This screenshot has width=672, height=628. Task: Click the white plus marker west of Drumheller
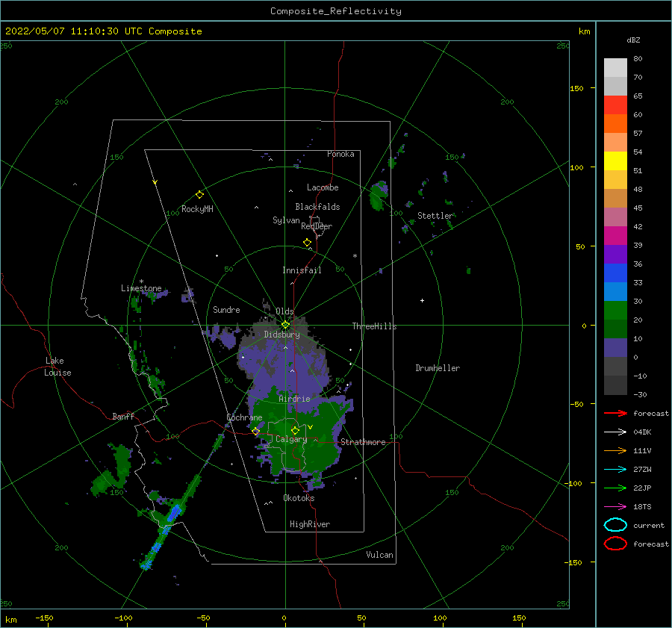coord(422,300)
